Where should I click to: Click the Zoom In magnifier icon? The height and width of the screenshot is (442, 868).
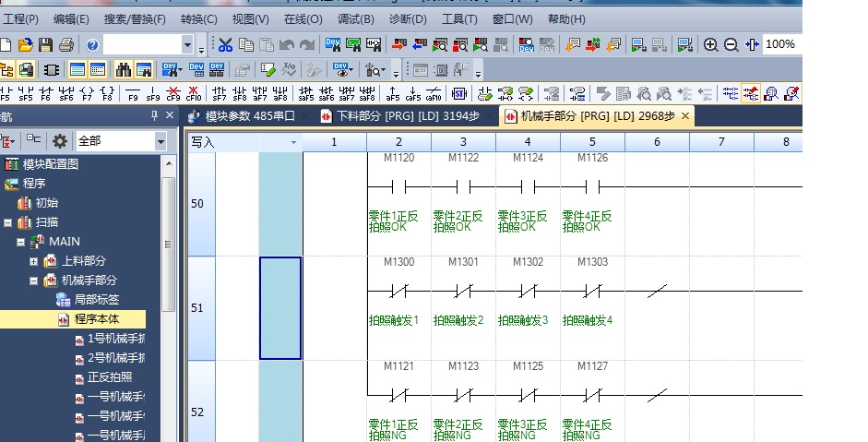tap(710, 44)
